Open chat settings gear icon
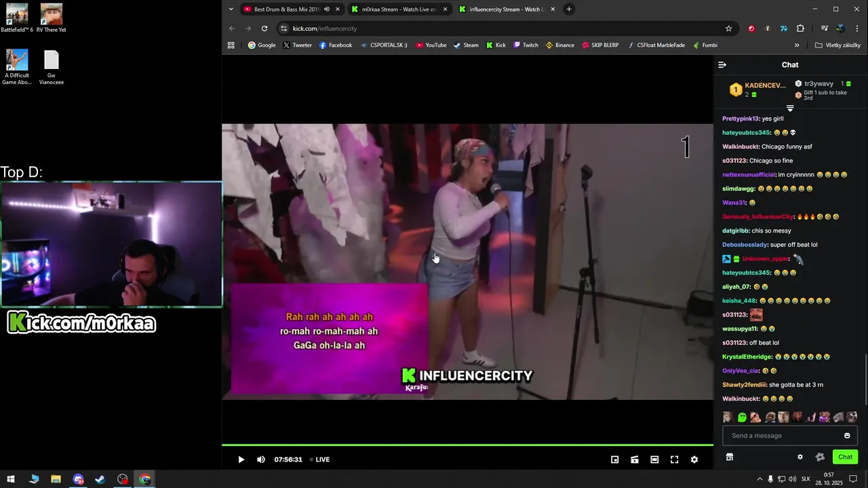 pyautogui.click(x=800, y=457)
